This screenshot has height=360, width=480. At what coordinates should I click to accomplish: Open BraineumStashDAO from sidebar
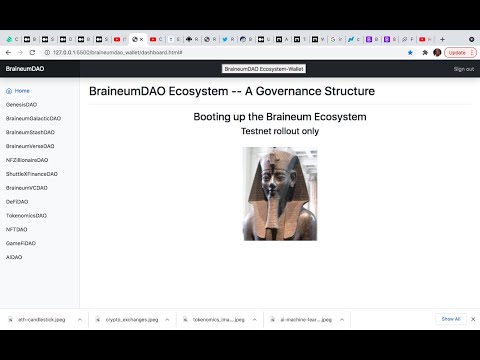(30, 132)
